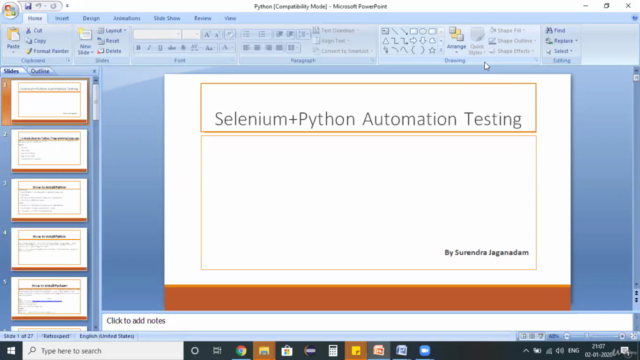This screenshot has width=640, height=360.
Task: Click the Office button logo
Action: [x=10, y=10]
